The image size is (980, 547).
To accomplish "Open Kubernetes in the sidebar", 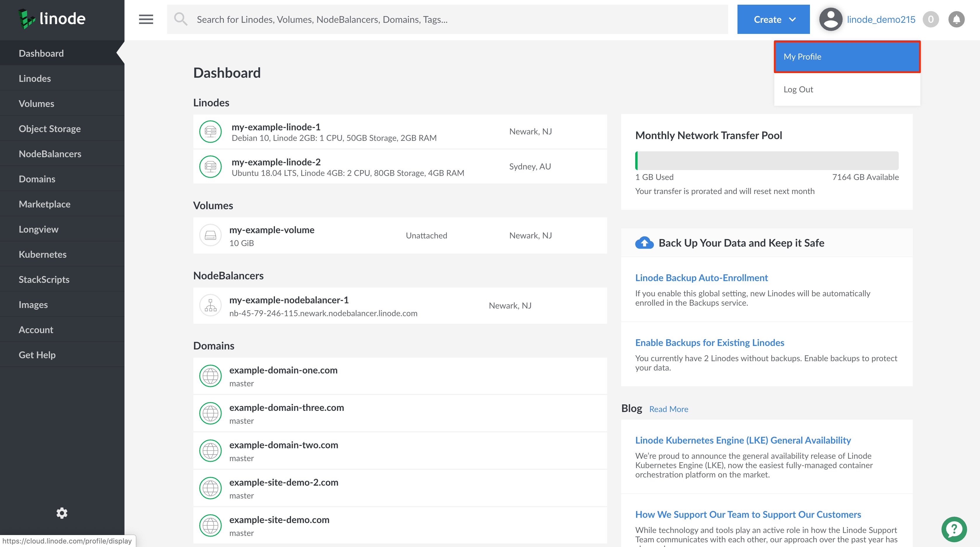I will click(43, 254).
